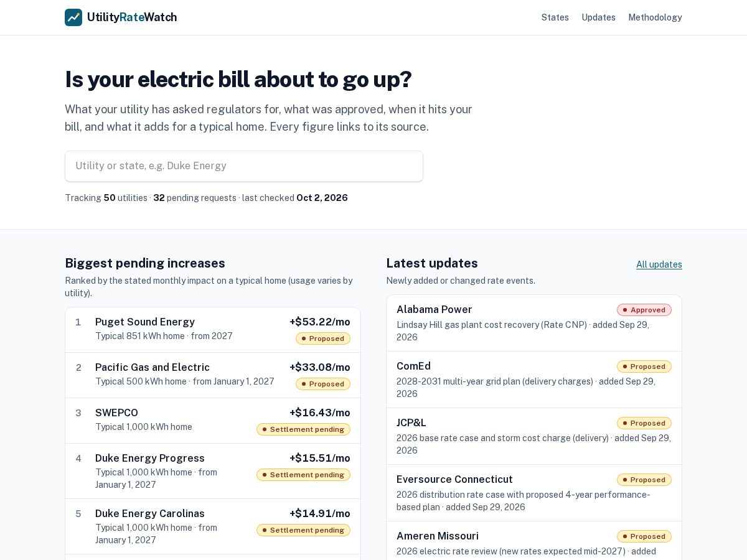
Task: Click the +$33.08/mo amount
Action: [x=320, y=367]
